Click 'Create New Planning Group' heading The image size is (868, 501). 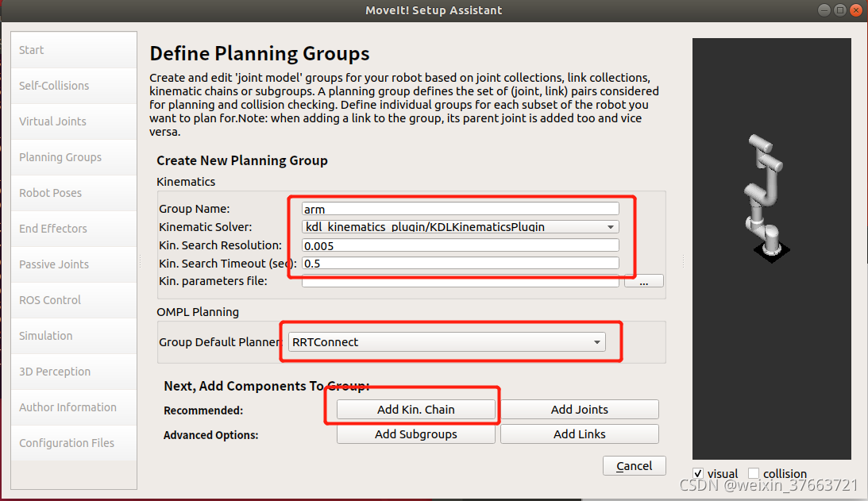[242, 160]
